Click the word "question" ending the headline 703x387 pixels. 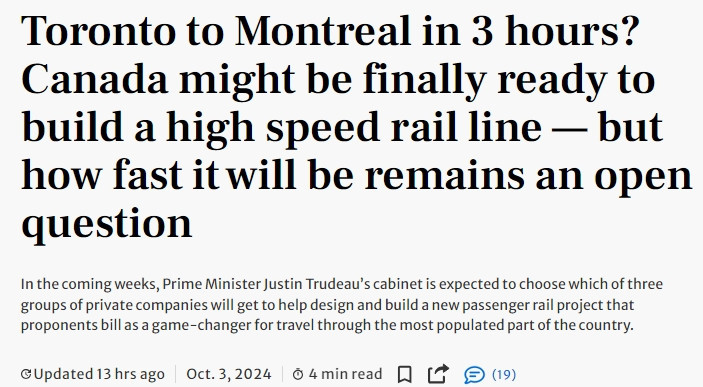click(107, 224)
